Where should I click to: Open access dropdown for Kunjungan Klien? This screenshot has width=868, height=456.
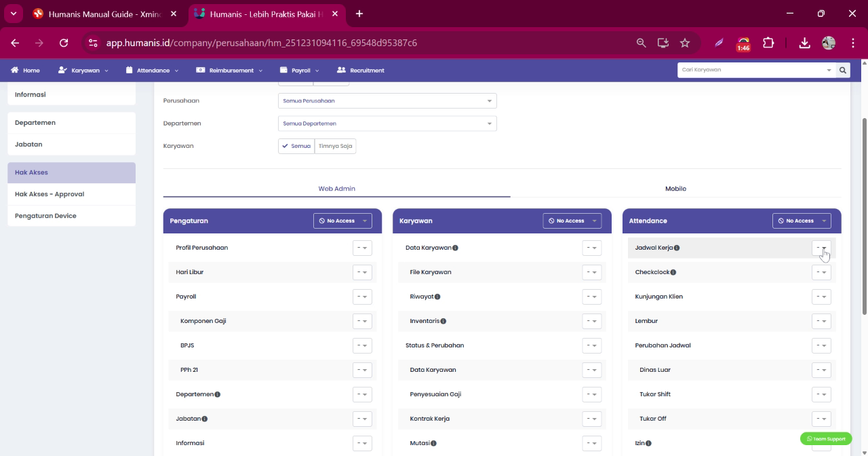click(x=821, y=297)
